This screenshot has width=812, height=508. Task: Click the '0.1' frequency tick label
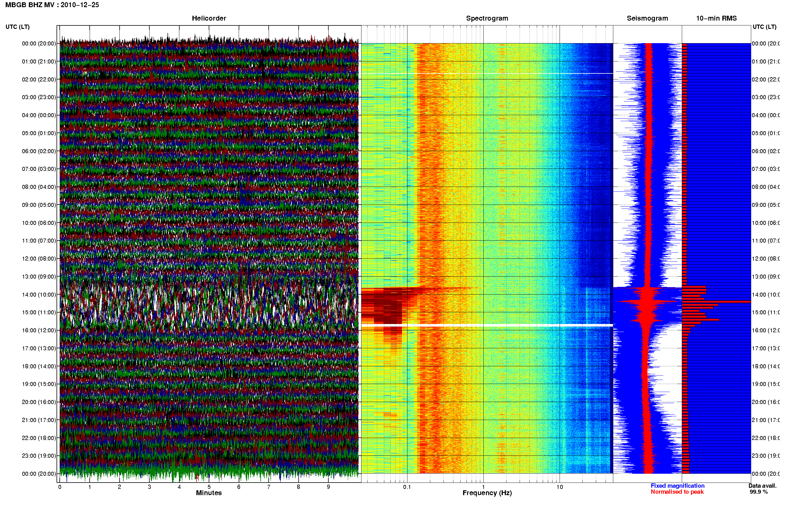(x=407, y=487)
